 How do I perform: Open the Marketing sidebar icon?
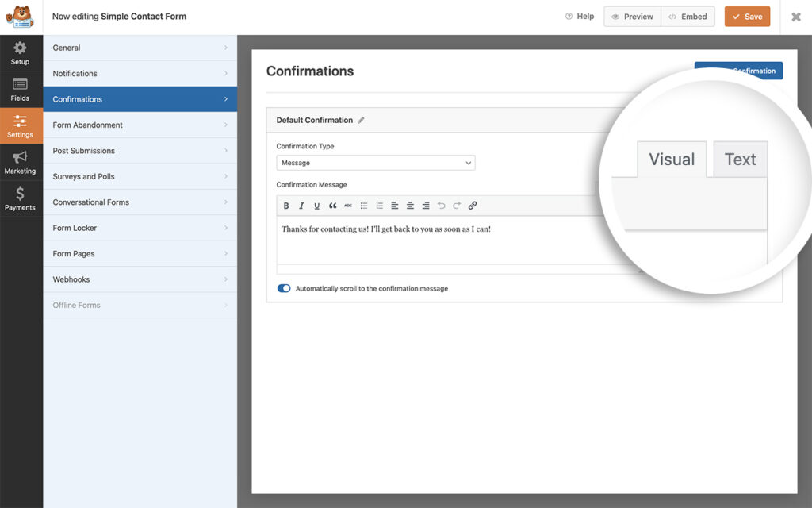(x=20, y=163)
